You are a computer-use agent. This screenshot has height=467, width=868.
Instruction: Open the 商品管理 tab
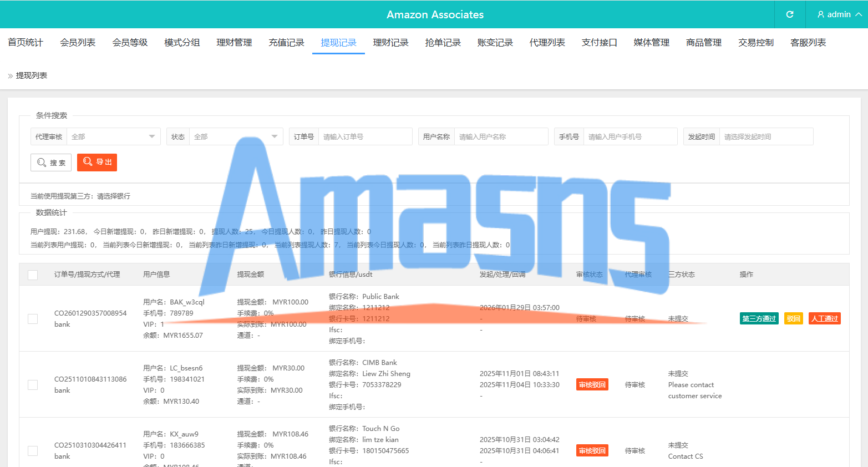coord(704,42)
